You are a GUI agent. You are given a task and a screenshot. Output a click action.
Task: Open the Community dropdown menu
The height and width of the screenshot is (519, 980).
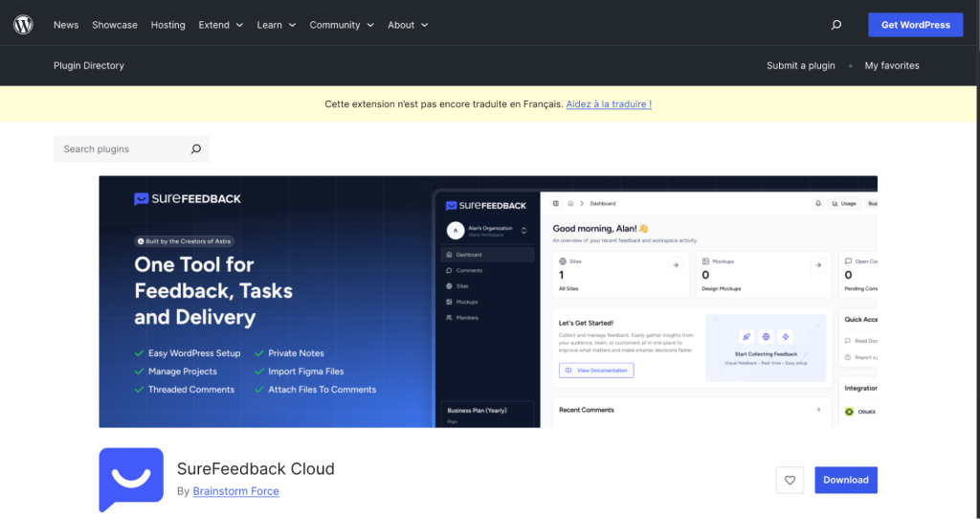[341, 25]
